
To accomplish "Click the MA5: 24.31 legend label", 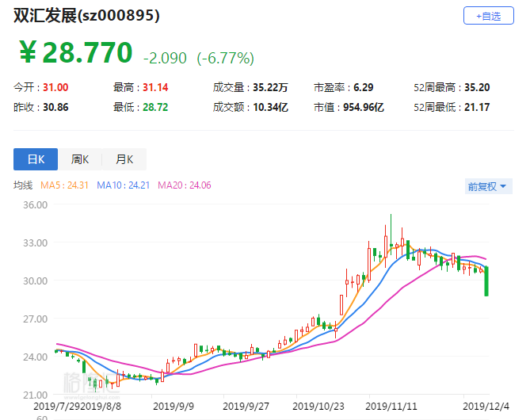I will pos(64,185).
